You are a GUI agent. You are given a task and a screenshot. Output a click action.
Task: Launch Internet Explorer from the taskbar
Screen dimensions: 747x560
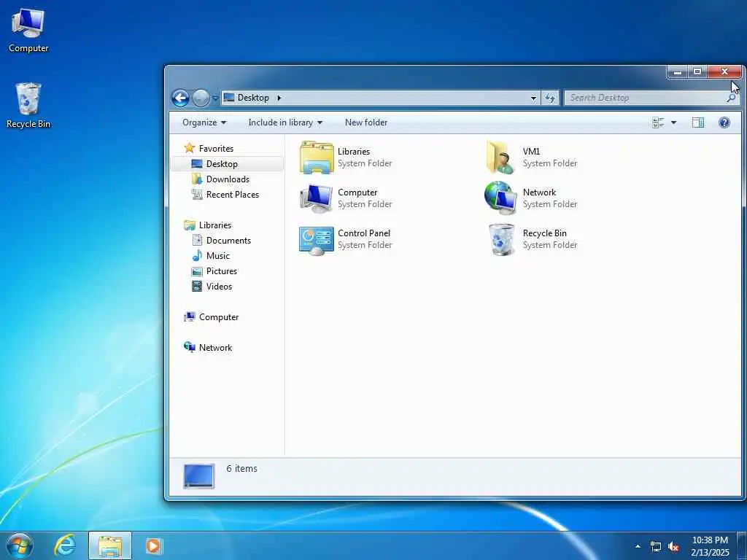point(65,545)
